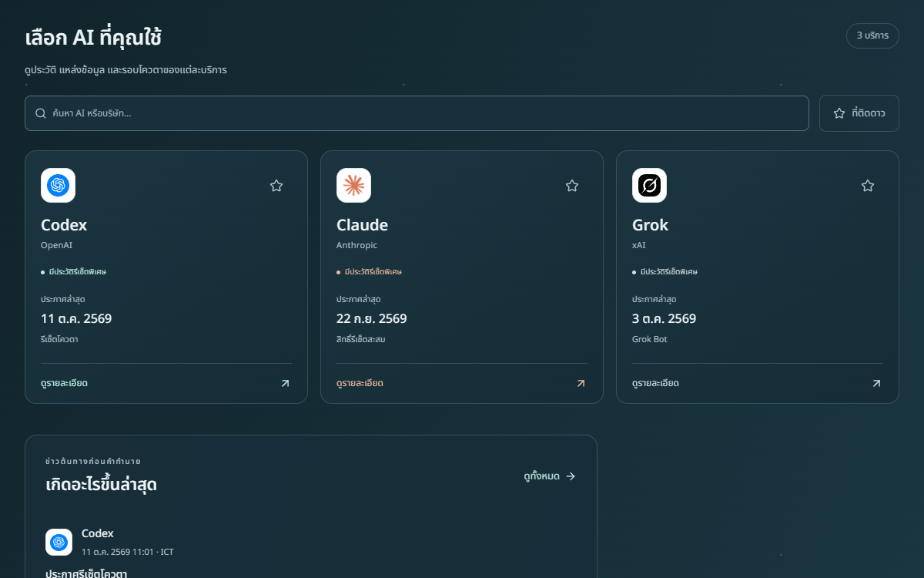Click the Codex name in news feed
Viewport: 924px width, 578px height.
click(x=98, y=533)
